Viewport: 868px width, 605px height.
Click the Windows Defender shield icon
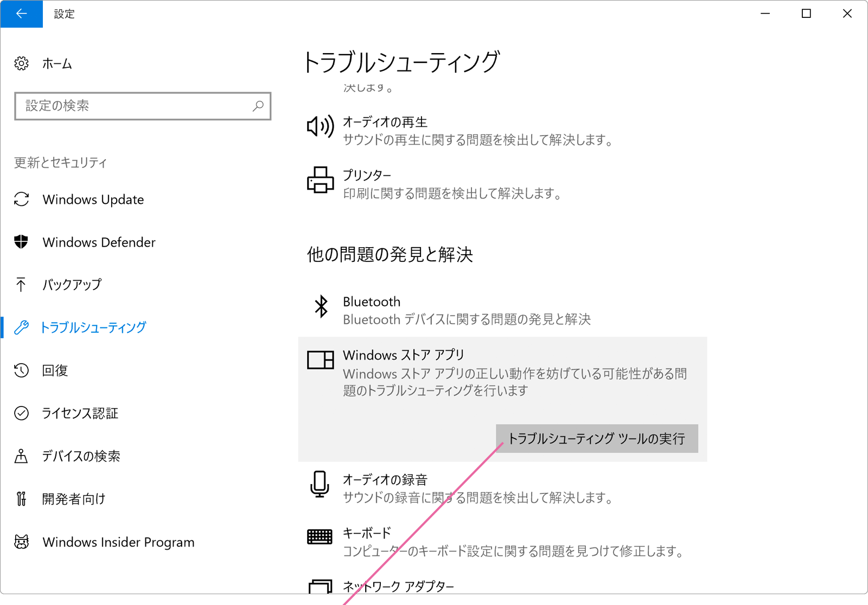pyautogui.click(x=21, y=242)
